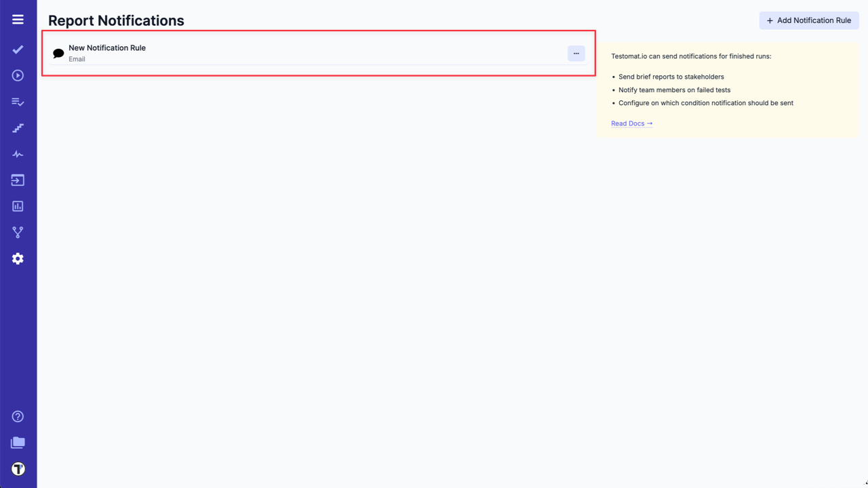This screenshot has width=868, height=488.
Task: Click the Test Plans checklist icon
Action: pyautogui.click(x=18, y=102)
